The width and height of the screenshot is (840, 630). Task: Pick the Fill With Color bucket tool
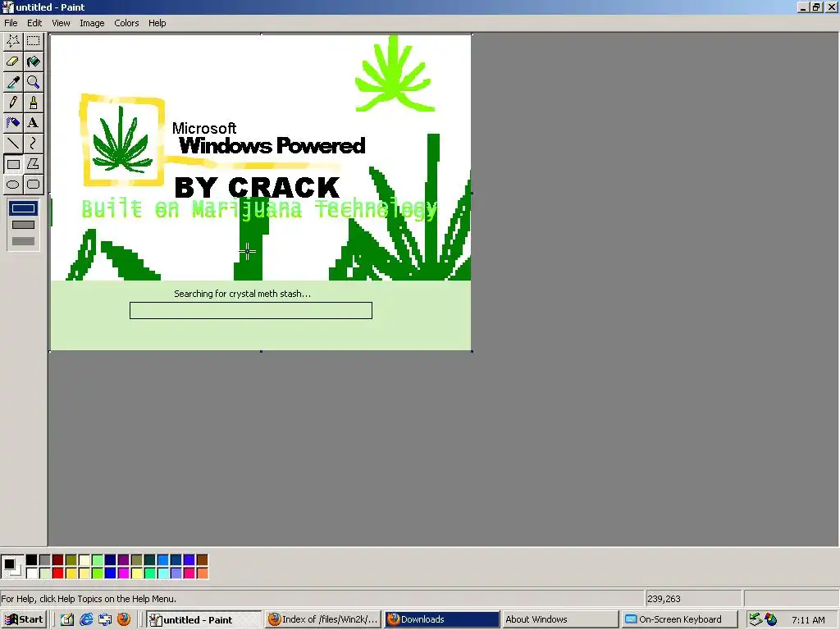click(x=33, y=62)
